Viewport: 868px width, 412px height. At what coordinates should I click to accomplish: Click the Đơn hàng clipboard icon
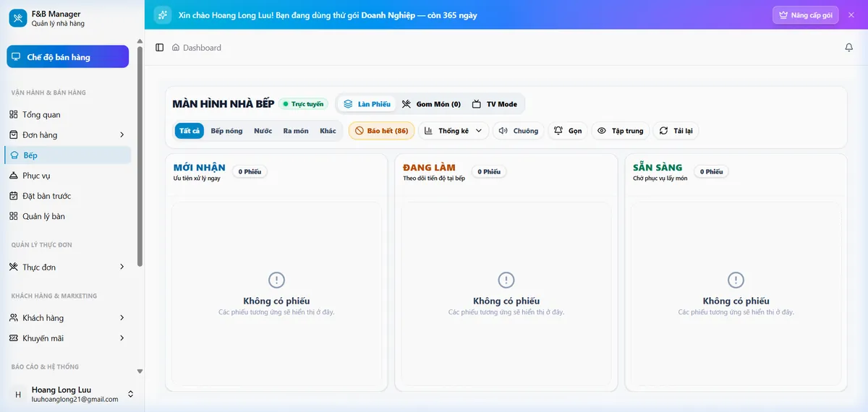tap(14, 134)
